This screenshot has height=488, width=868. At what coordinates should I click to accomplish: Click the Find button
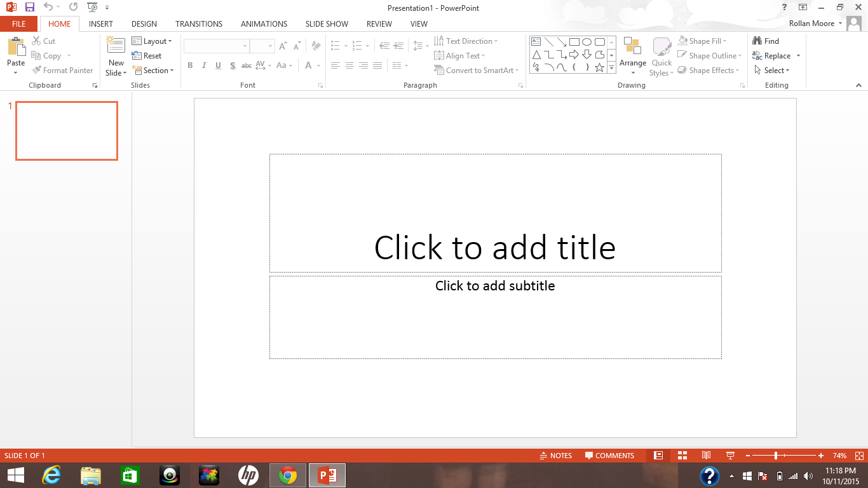766,41
